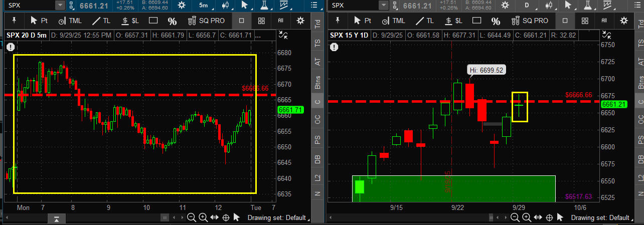Select the Pt pointer tool in left chart

tap(38, 21)
